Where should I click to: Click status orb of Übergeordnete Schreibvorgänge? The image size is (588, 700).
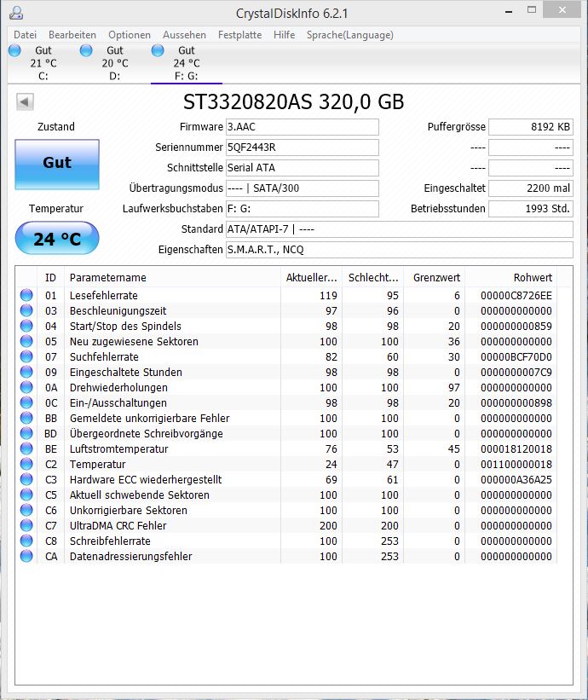tap(26, 433)
